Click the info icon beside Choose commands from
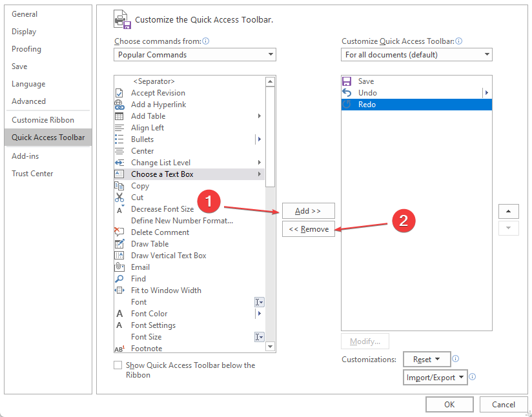 205,41
